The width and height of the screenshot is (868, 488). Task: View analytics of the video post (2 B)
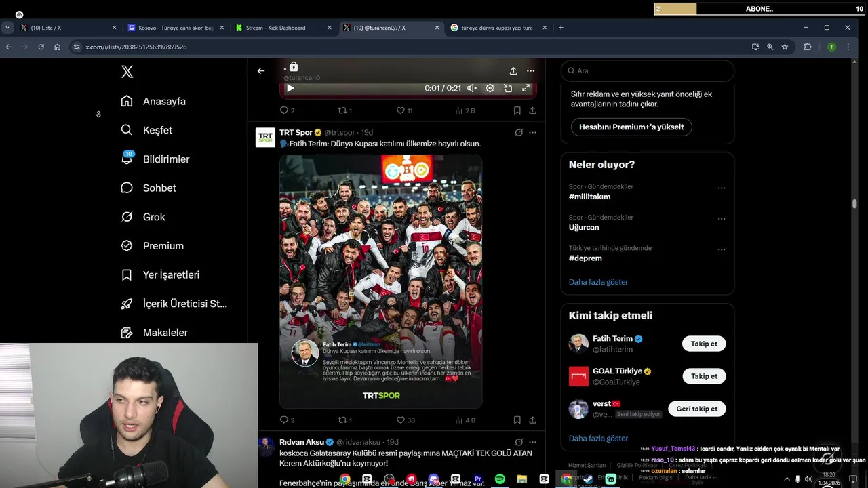[x=465, y=110]
